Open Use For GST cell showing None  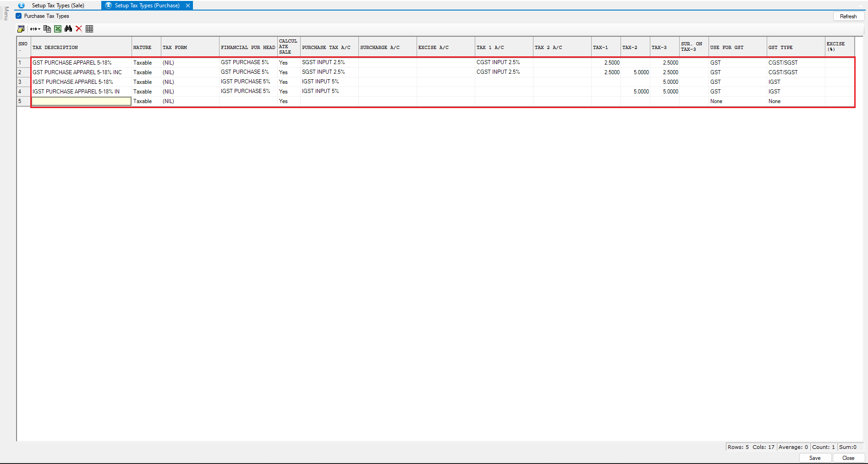click(737, 101)
